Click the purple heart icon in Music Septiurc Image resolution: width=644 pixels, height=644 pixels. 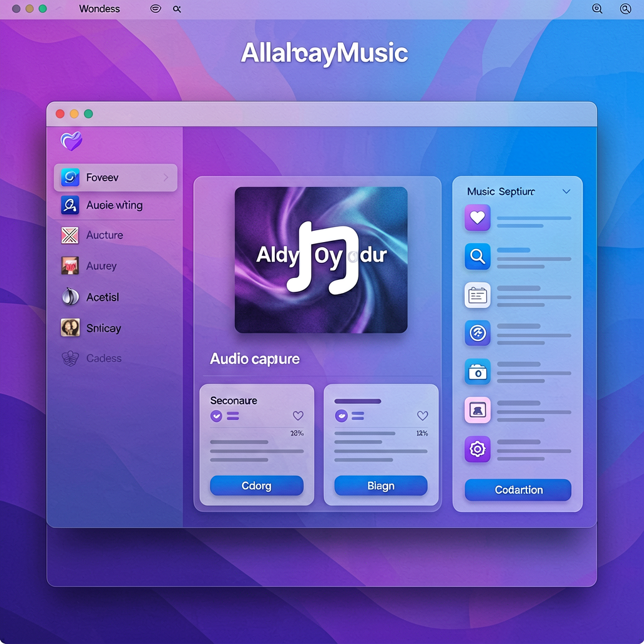(x=477, y=217)
